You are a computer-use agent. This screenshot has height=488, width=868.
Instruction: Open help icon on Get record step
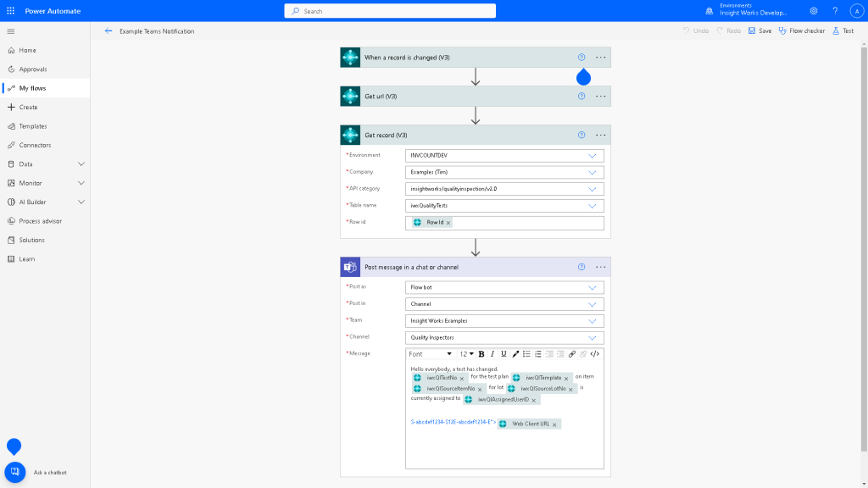581,135
